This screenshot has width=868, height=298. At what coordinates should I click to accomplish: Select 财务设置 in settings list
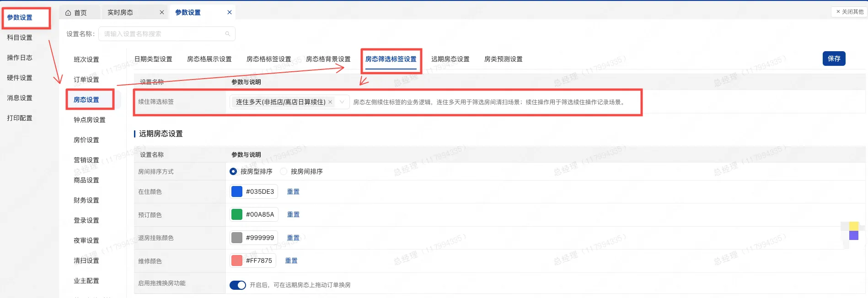coord(86,200)
